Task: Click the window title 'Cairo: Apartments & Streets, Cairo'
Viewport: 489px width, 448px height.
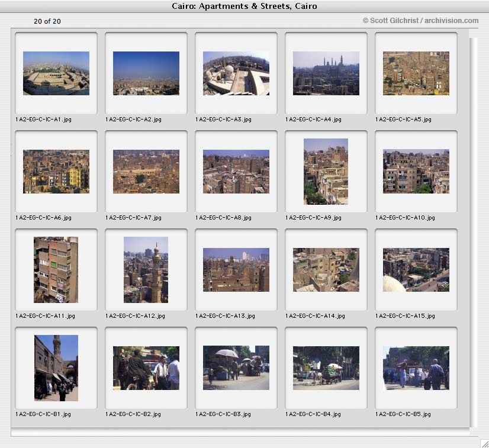Action: pos(244,6)
